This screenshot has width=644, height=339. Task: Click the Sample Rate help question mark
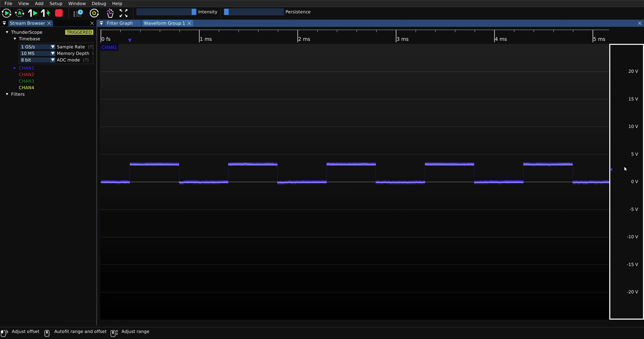[91, 47]
